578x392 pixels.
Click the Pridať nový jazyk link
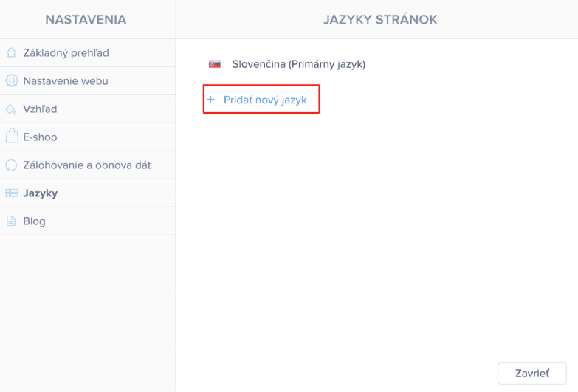(x=265, y=99)
